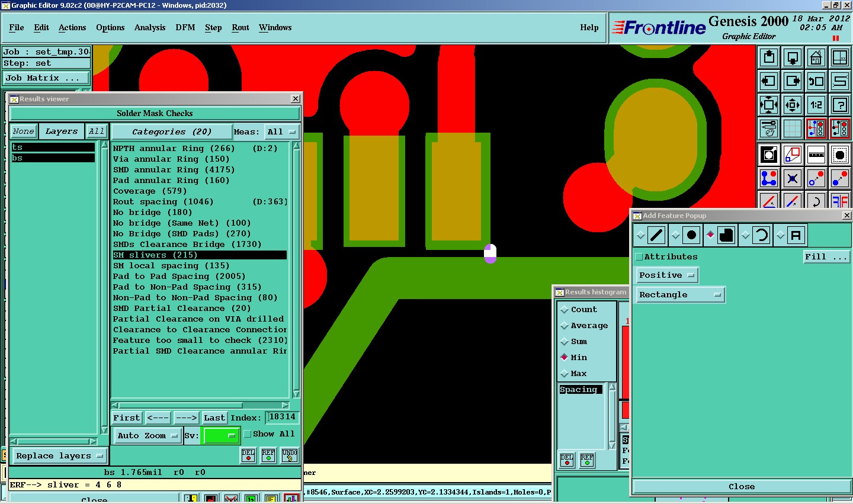Open the File menu
The height and width of the screenshot is (504, 853).
click(17, 28)
